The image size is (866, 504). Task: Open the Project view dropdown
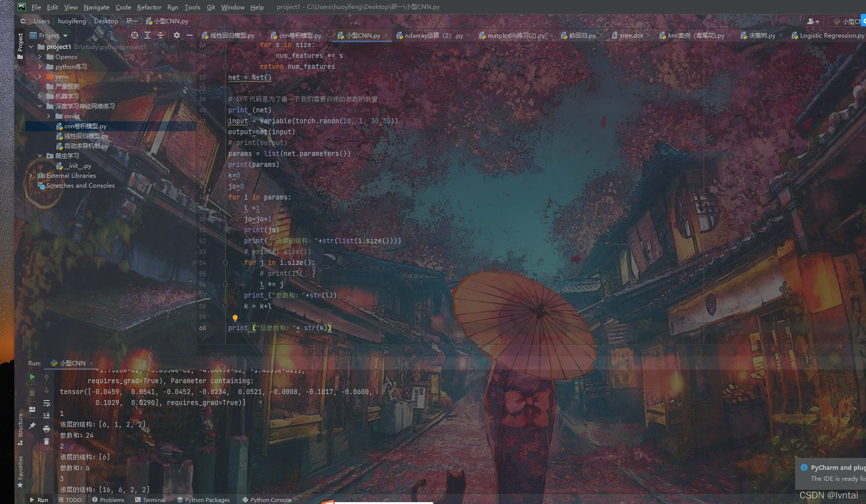(x=49, y=36)
